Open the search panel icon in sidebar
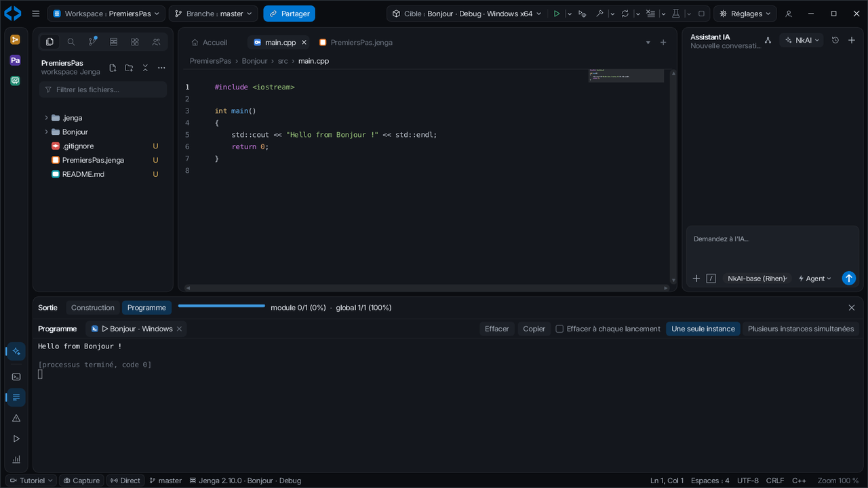 click(x=71, y=42)
